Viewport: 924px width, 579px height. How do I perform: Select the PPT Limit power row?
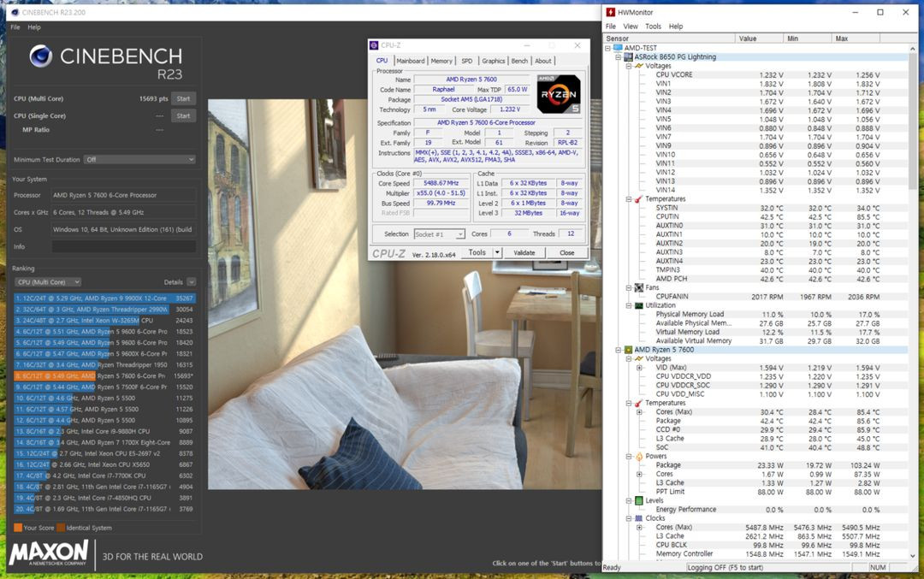pos(767,492)
